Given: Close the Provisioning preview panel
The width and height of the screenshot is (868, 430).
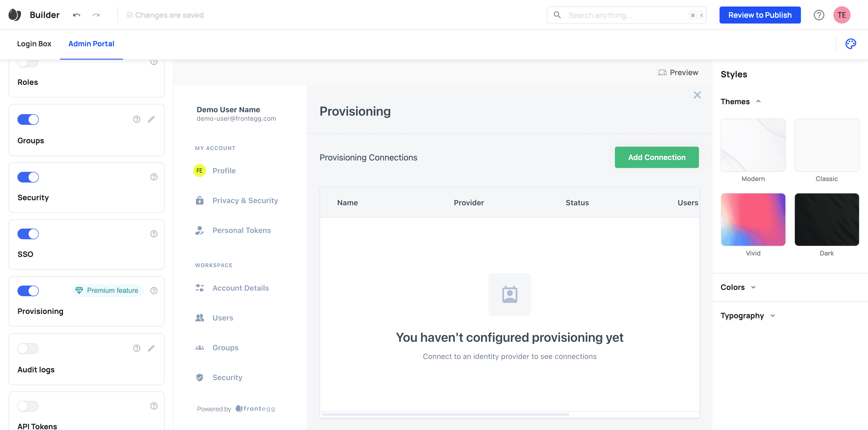Looking at the screenshot, I should (697, 95).
